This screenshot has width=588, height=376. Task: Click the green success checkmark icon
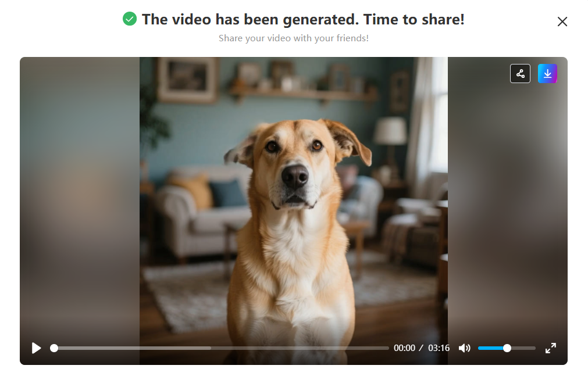(x=130, y=19)
